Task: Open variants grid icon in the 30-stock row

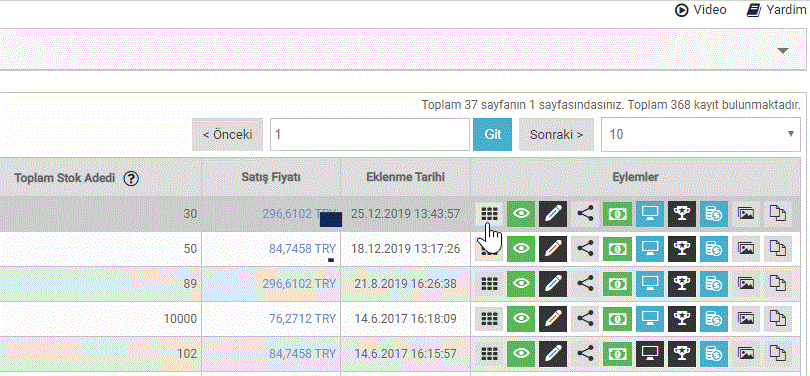Action: pyautogui.click(x=489, y=214)
